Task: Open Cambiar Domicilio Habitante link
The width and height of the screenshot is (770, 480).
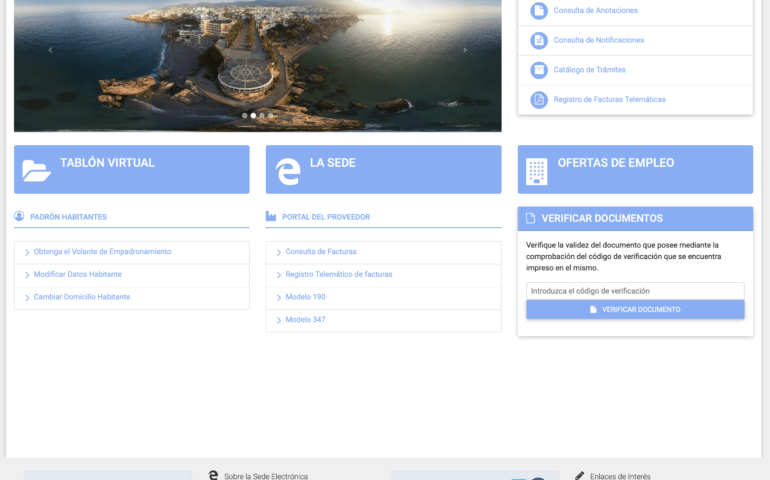Action: tap(82, 297)
